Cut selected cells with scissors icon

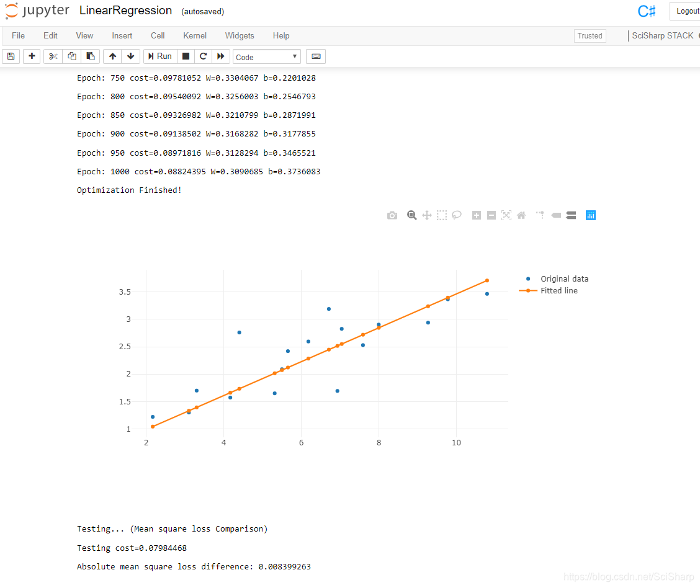point(53,56)
